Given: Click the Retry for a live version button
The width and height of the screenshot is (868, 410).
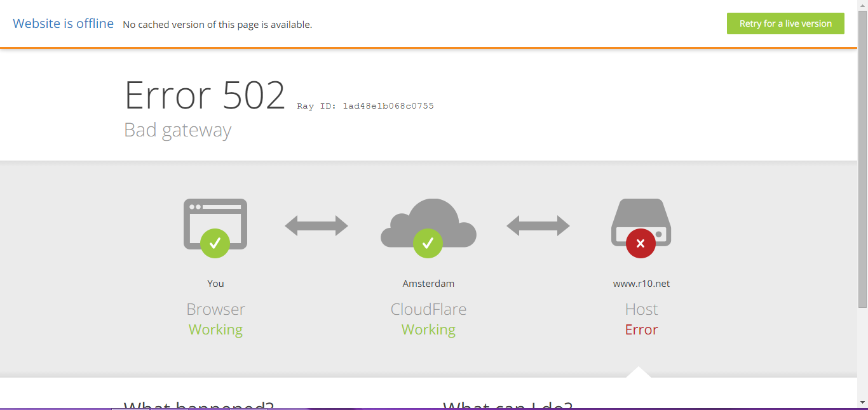Looking at the screenshot, I should [x=785, y=23].
